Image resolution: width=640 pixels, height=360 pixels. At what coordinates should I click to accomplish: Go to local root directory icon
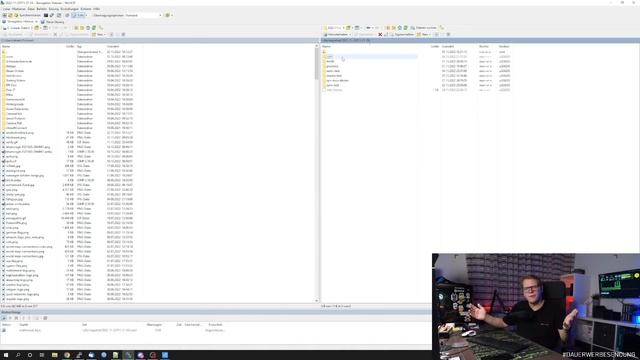click(82, 28)
